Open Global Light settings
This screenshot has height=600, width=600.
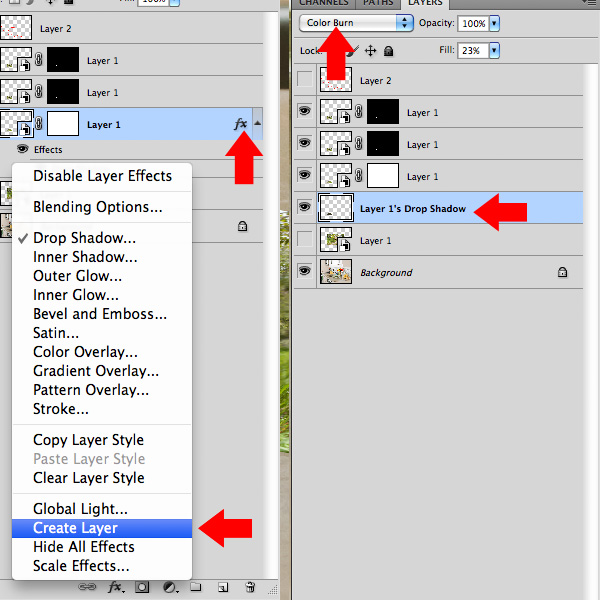click(x=102, y=509)
